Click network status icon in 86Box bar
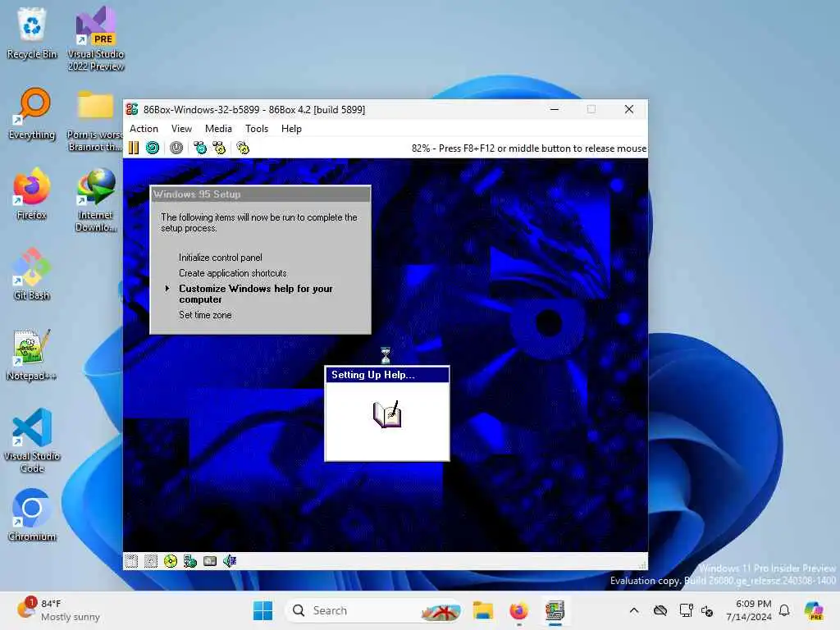This screenshot has width=840, height=630. 190,561
